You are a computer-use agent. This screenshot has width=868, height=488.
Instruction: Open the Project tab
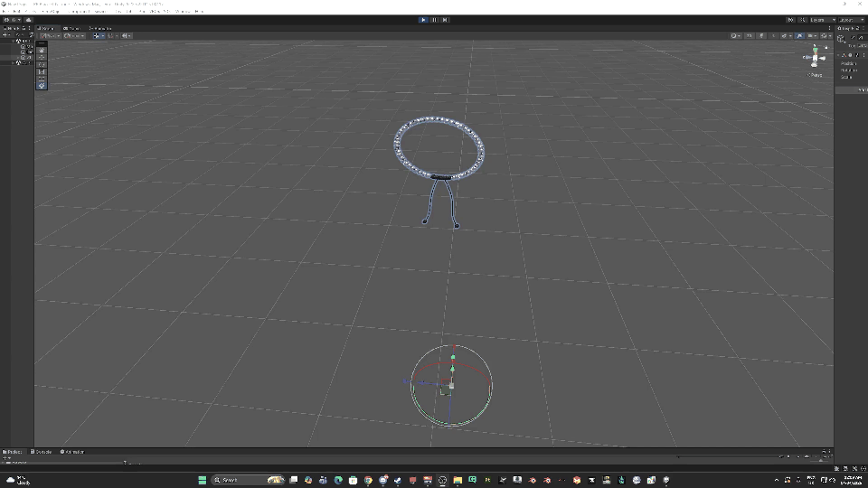tap(13, 452)
